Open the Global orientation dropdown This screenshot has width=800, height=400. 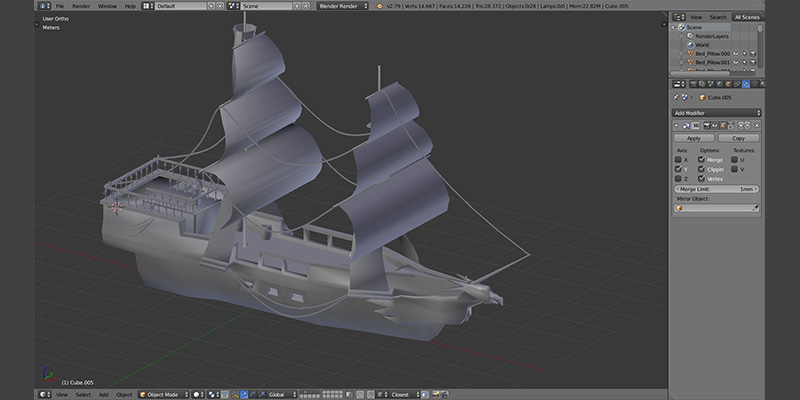(x=282, y=394)
